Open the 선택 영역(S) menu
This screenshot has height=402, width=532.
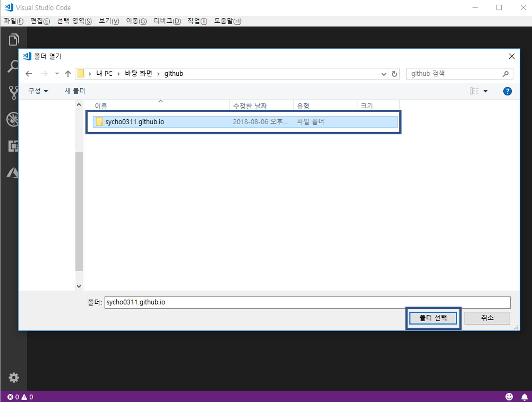click(74, 21)
